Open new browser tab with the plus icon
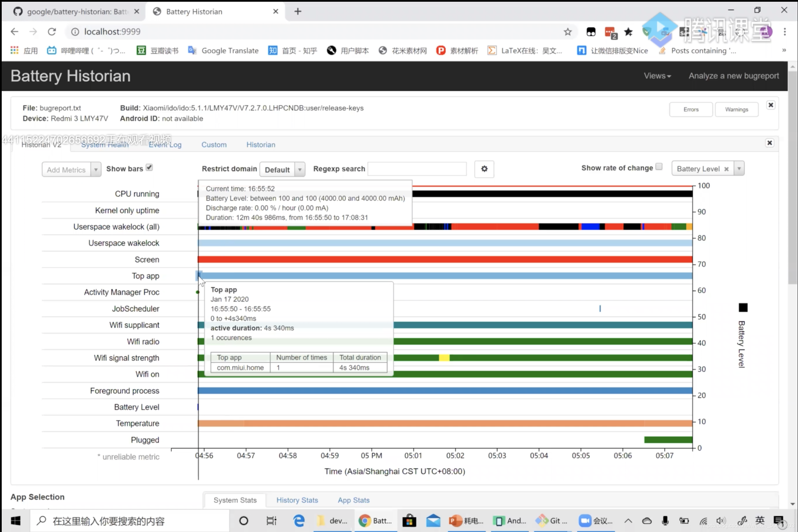 (x=298, y=11)
